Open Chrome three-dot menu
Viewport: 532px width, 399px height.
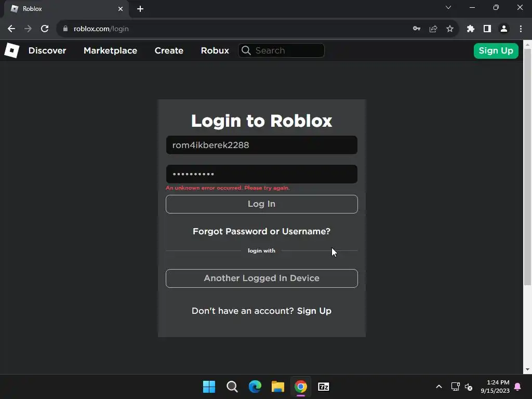(521, 29)
